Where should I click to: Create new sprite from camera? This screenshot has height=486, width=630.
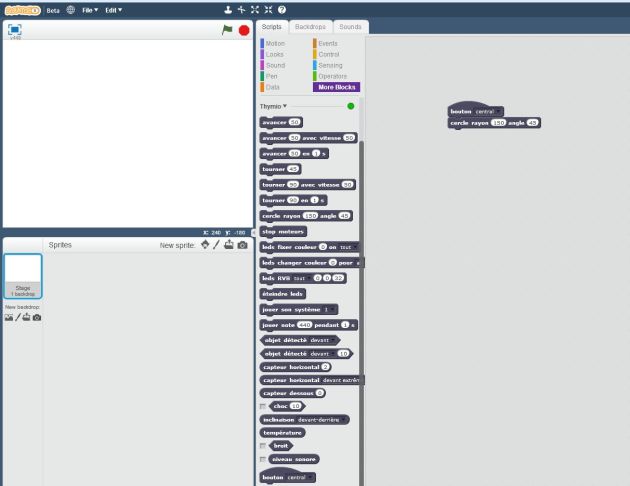point(242,245)
